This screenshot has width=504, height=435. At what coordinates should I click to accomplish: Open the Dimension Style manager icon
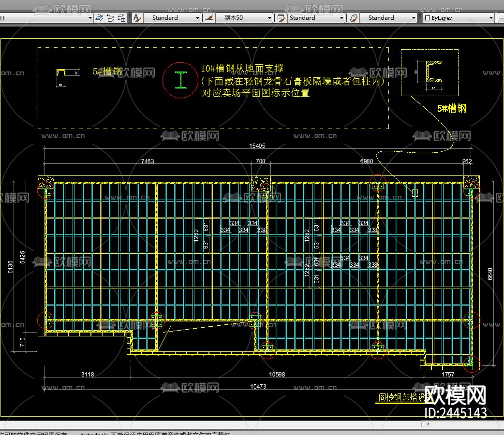click(x=209, y=18)
